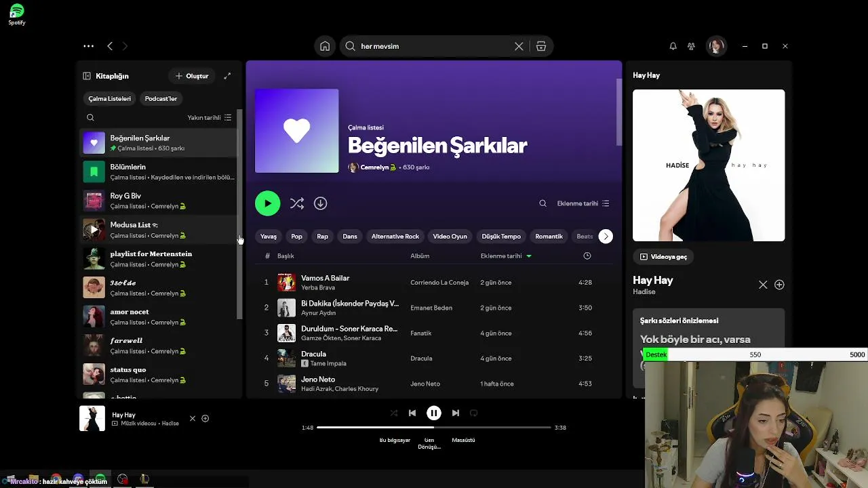Image resolution: width=868 pixels, height=488 pixels.
Task: Search within the library
Action: point(90,117)
